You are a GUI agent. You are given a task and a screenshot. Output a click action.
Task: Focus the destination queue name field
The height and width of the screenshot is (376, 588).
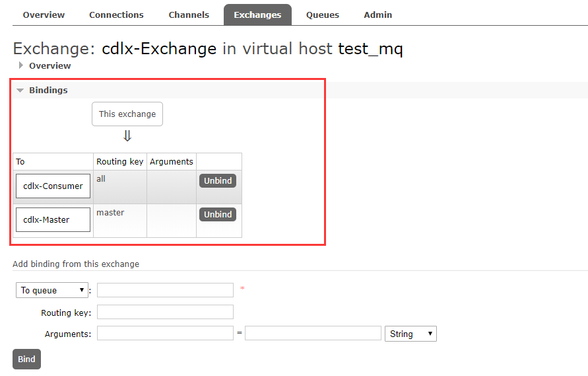coord(165,290)
